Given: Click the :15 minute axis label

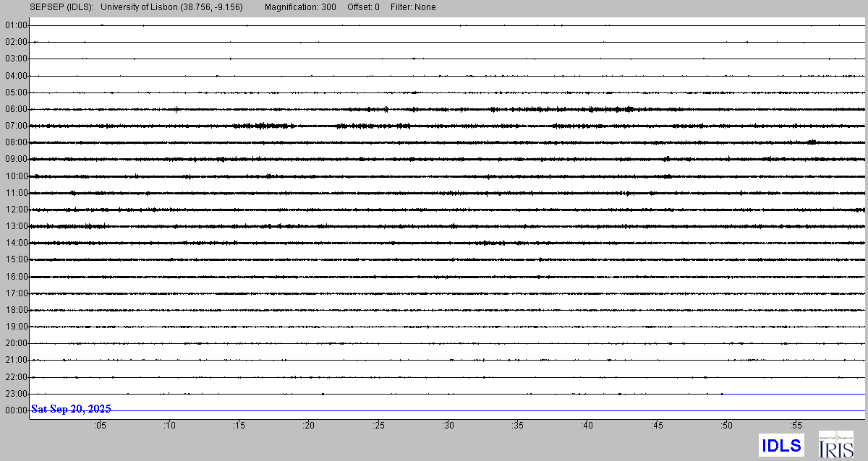Looking at the screenshot, I should tap(239, 425).
